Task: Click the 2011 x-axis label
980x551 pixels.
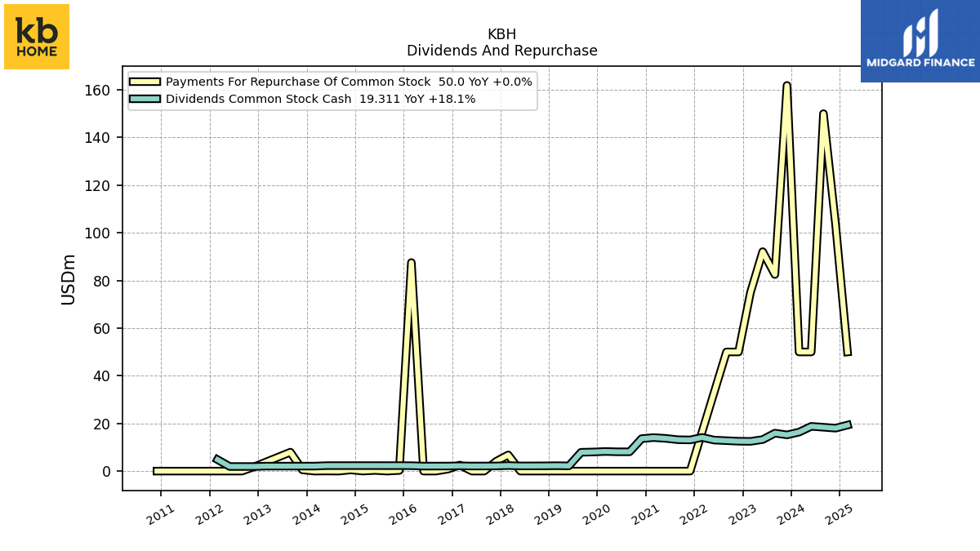Action: tap(160, 515)
